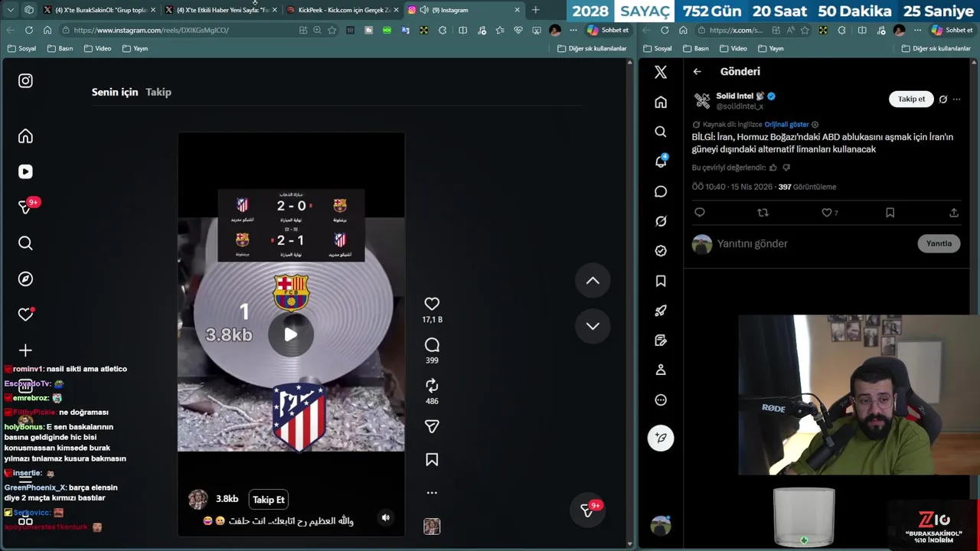Open X notifications bell icon

coord(661,161)
